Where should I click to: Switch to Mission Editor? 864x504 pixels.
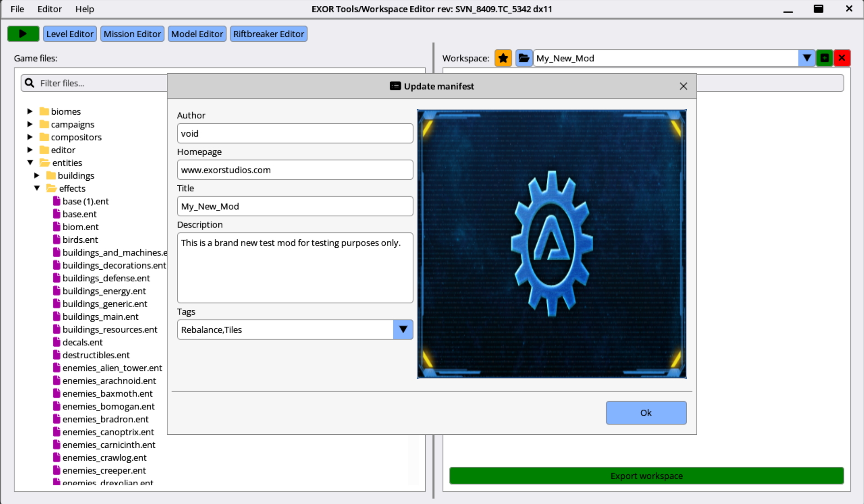coord(132,34)
